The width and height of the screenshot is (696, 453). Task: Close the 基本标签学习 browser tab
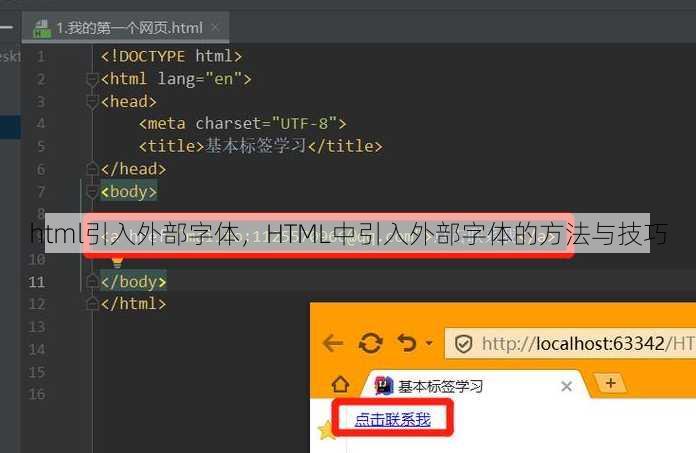point(566,386)
